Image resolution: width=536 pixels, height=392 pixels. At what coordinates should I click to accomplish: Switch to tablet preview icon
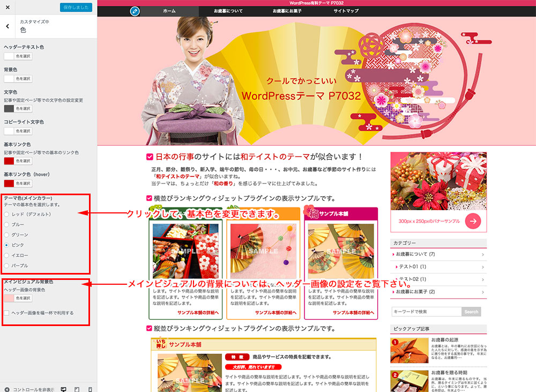[x=77, y=389]
